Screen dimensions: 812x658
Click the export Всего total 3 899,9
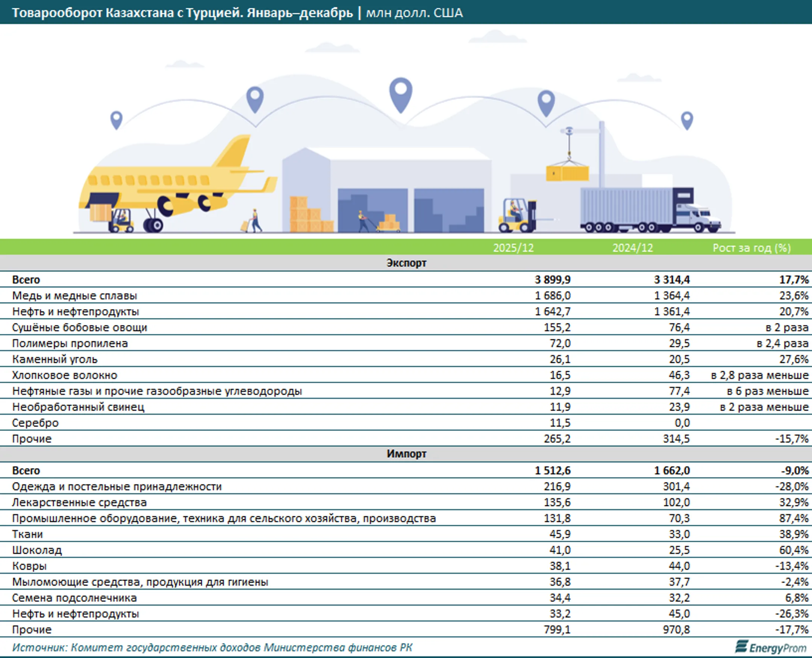[553, 279]
